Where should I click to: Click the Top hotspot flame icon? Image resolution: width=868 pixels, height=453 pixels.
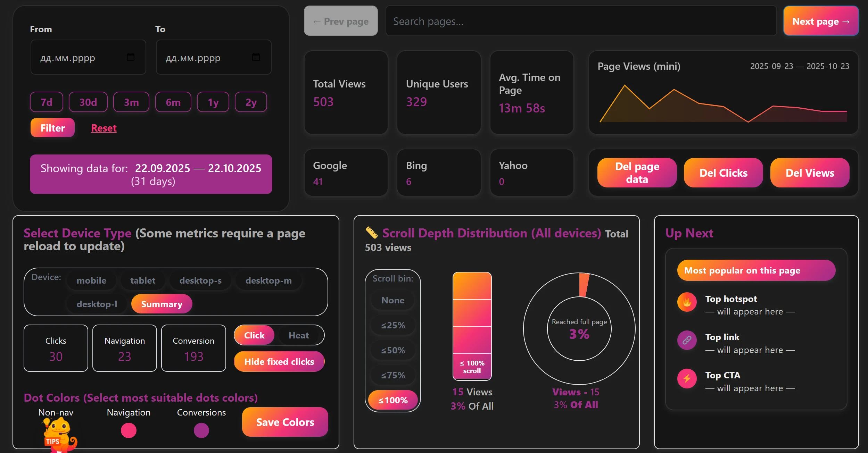coord(687,302)
